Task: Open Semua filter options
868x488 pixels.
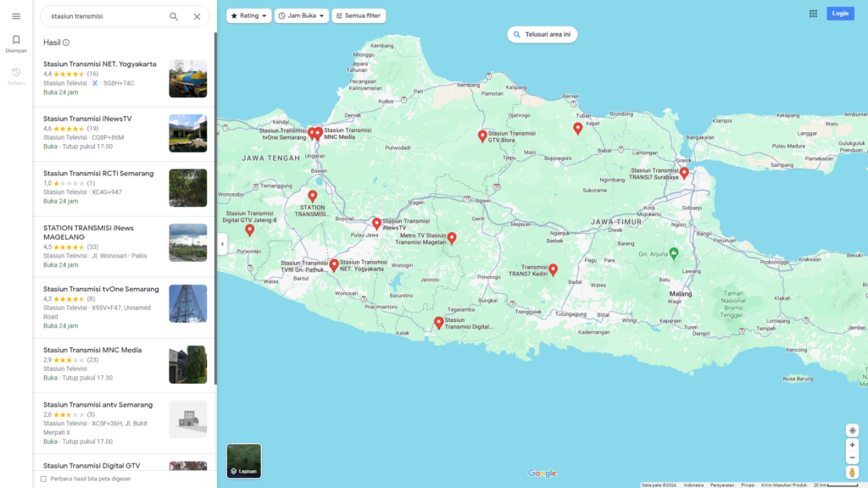Action: [x=359, y=16]
